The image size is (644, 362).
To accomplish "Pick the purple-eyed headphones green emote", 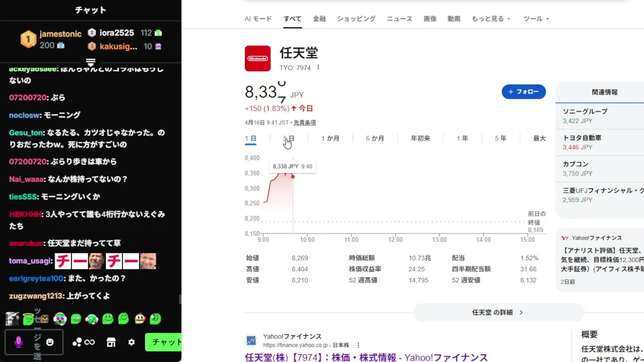I will click(60, 319).
